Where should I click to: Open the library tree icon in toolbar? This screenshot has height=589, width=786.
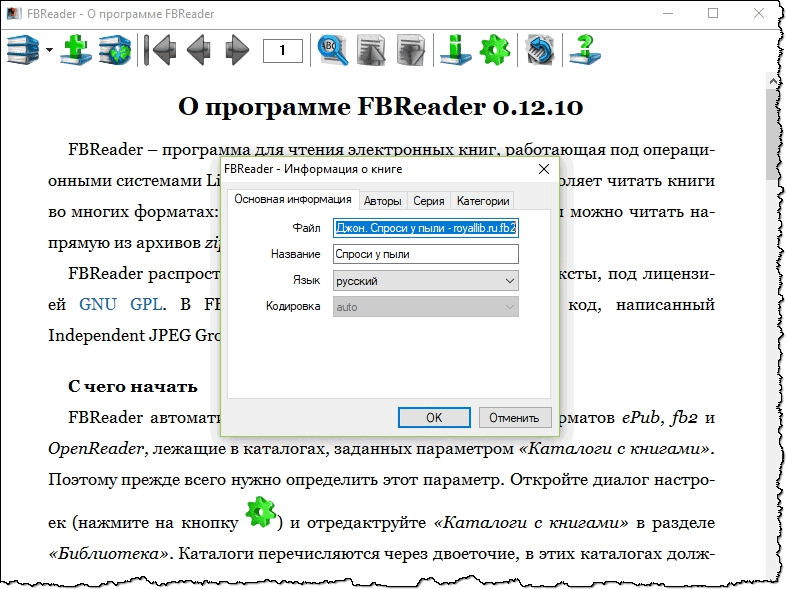23,50
